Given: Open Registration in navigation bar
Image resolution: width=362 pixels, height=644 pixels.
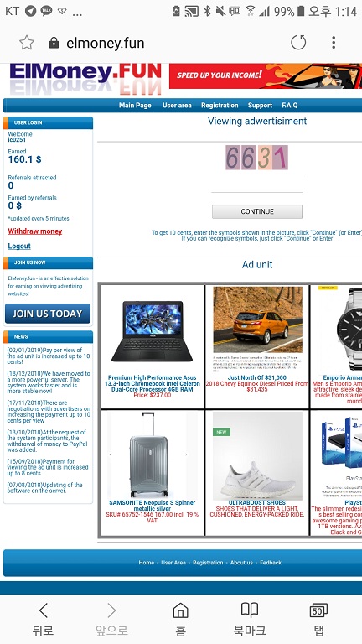Looking at the screenshot, I should pos(220,105).
